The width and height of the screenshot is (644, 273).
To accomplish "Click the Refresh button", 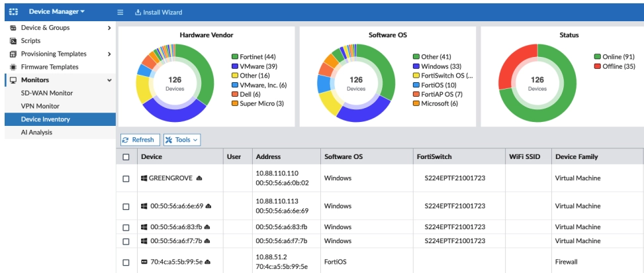I will click(x=140, y=140).
